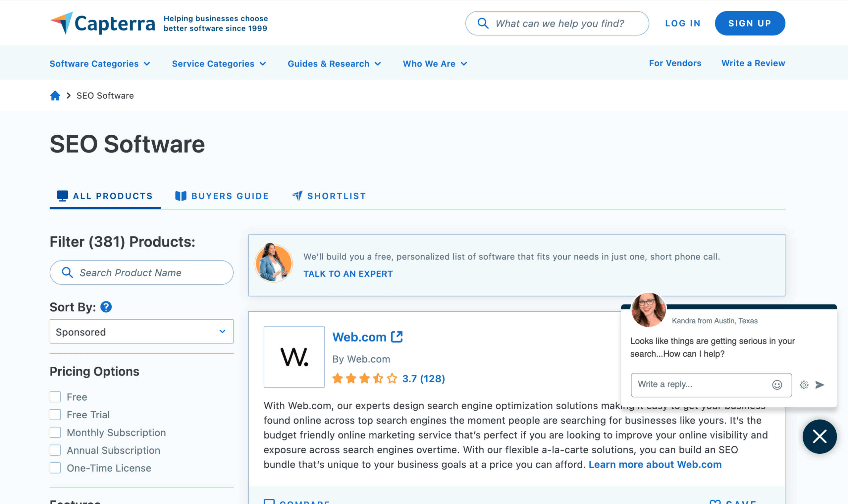Open Guides & Research dropdown
The height and width of the screenshot is (504, 848).
[x=335, y=64]
